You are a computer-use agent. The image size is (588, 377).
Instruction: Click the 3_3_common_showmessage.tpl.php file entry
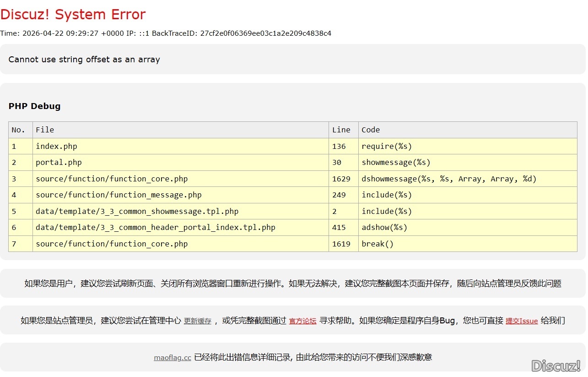click(x=137, y=212)
